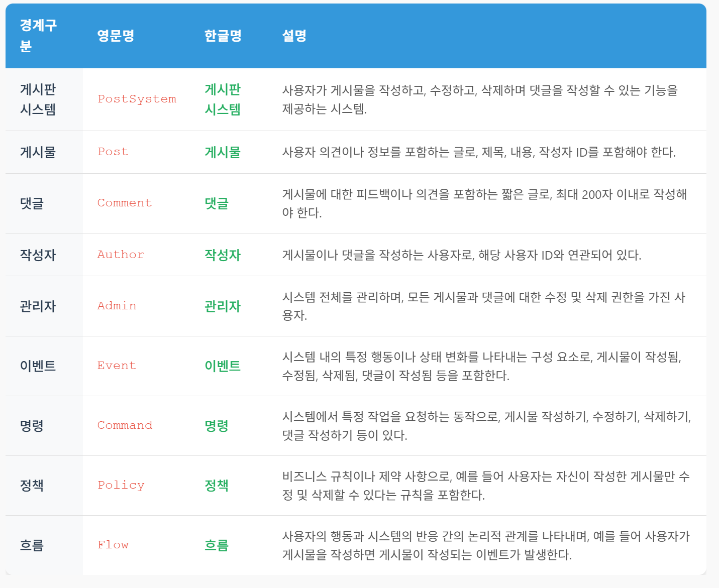Click the Command English name cell
Screen dimensions: 719x588
(125, 425)
